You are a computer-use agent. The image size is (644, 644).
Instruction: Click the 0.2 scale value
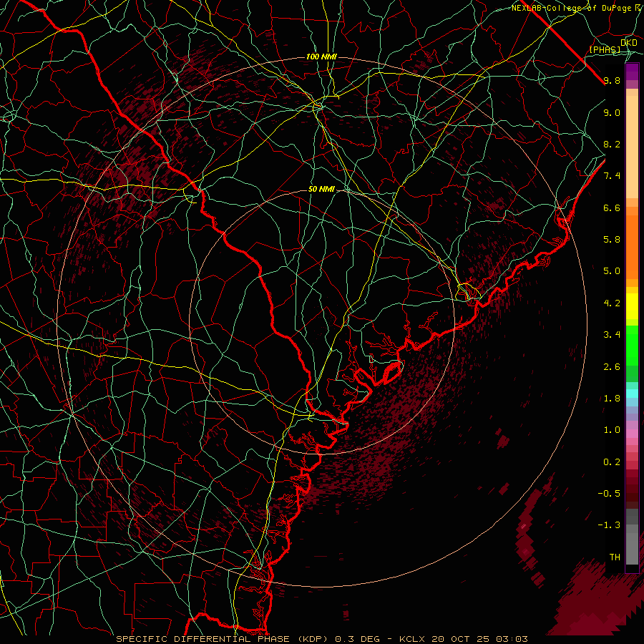click(612, 462)
